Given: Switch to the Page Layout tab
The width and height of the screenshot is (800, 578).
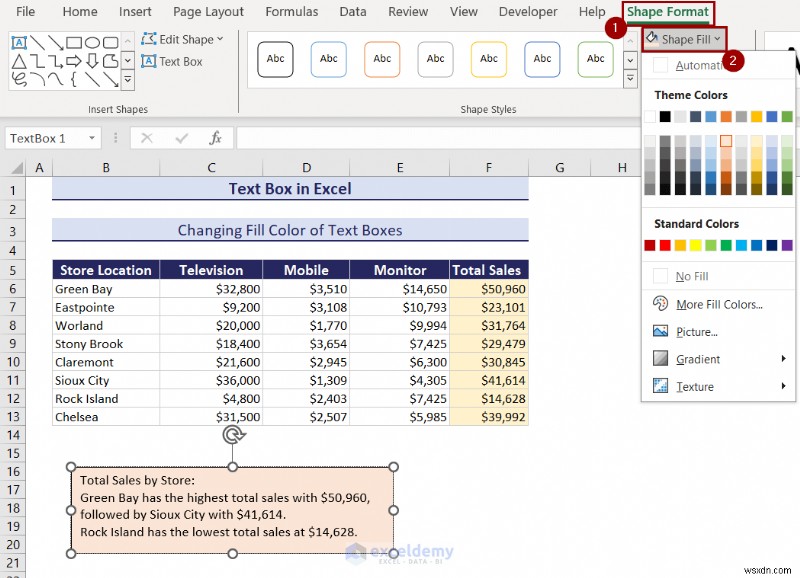Looking at the screenshot, I should [x=208, y=11].
